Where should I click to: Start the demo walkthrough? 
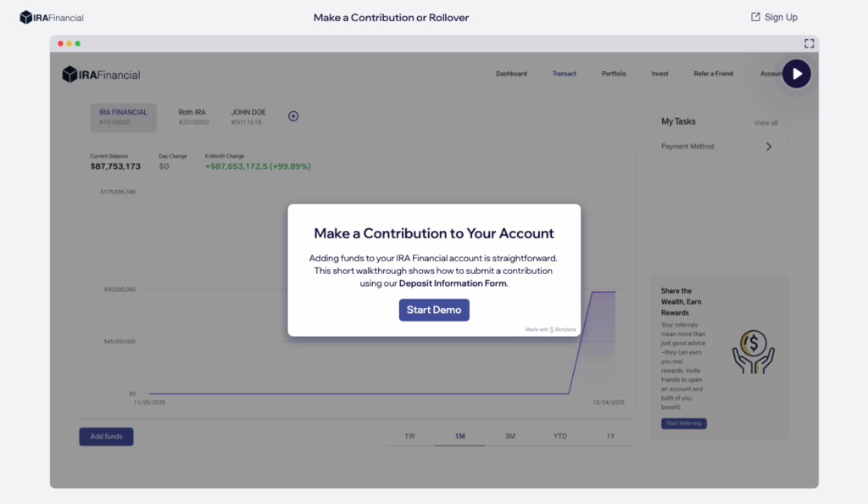click(434, 310)
